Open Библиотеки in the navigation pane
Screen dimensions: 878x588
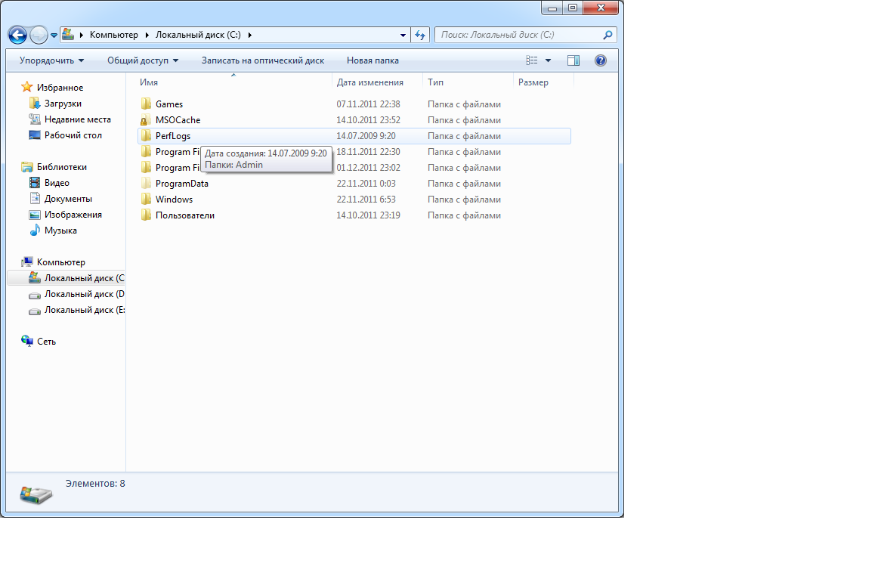(x=62, y=167)
